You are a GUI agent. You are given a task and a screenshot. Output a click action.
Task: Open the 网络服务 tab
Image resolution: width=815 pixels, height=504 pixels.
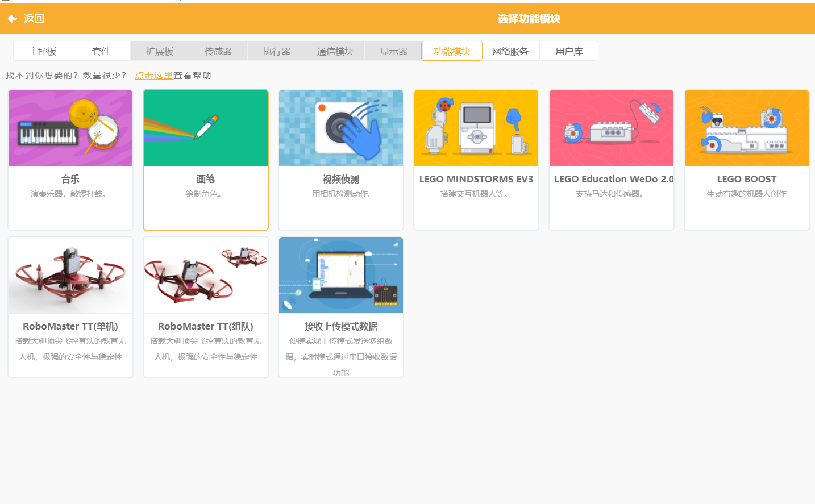click(510, 51)
